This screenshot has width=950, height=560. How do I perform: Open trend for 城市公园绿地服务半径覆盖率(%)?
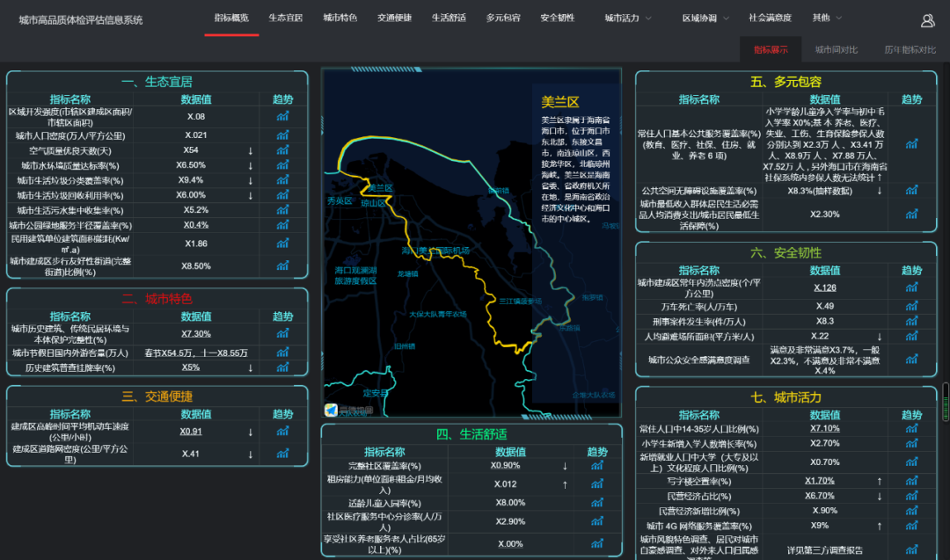click(282, 224)
